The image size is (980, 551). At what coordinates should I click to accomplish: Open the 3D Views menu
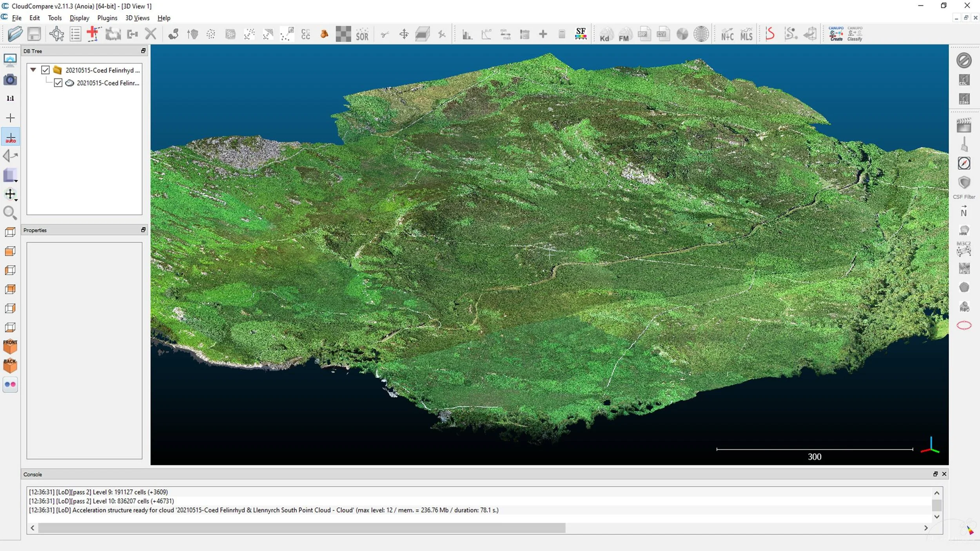coord(137,18)
